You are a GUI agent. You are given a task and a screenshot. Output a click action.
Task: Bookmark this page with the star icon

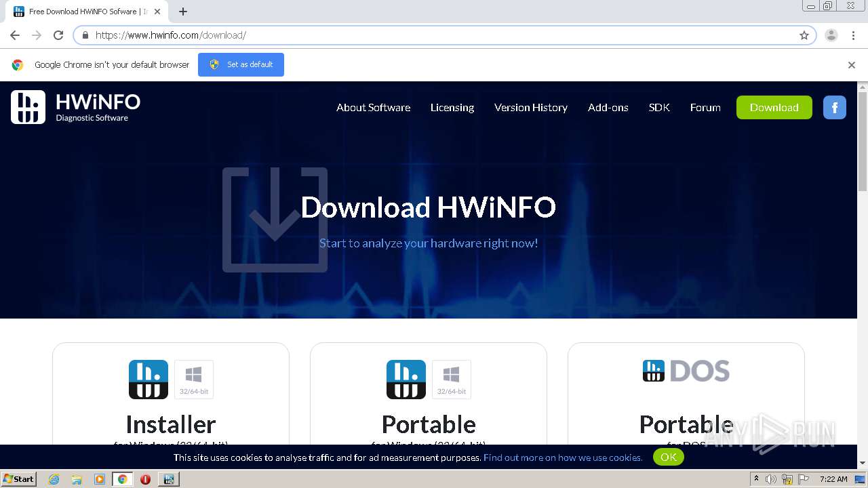point(804,35)
